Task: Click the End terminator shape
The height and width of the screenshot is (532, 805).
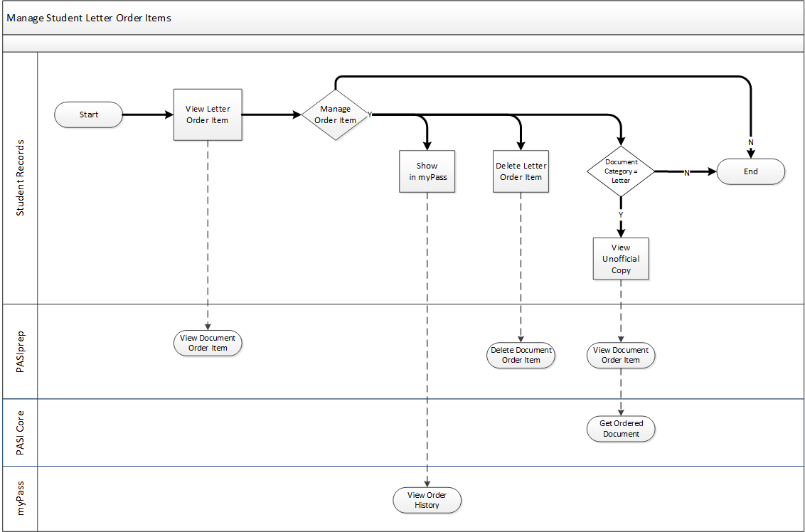Action: pos(750,171)
